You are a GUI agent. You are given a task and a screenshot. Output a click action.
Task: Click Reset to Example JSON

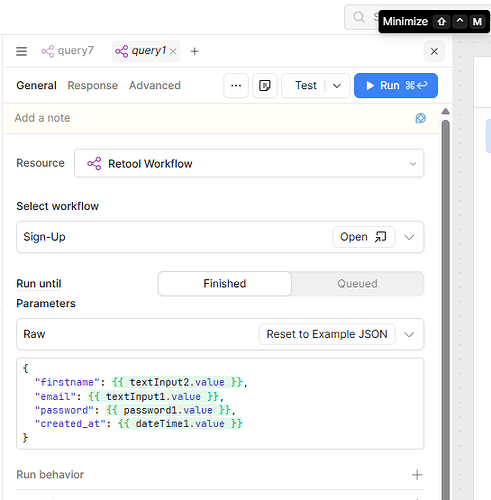[327, 334]
